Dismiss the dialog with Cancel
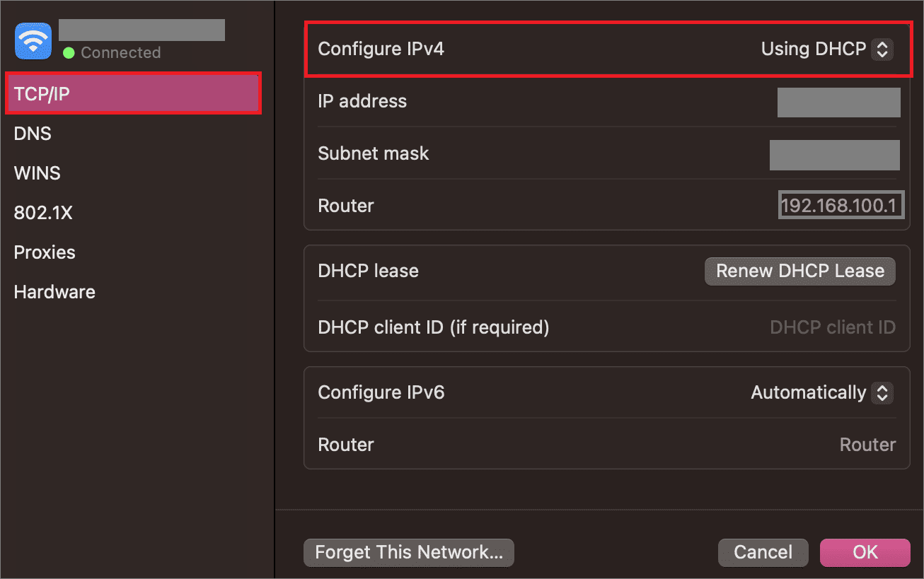This screenshot has width=924, height=579. 763,552
